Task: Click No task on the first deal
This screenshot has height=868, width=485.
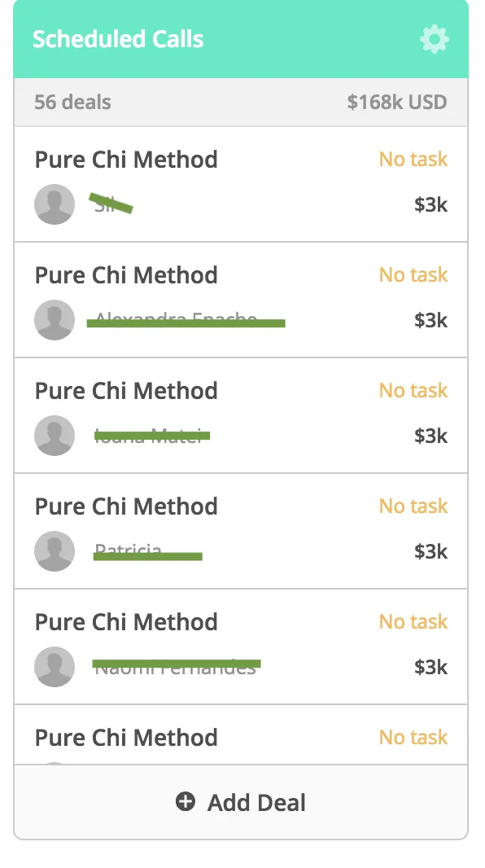Action: click(413, 160)
